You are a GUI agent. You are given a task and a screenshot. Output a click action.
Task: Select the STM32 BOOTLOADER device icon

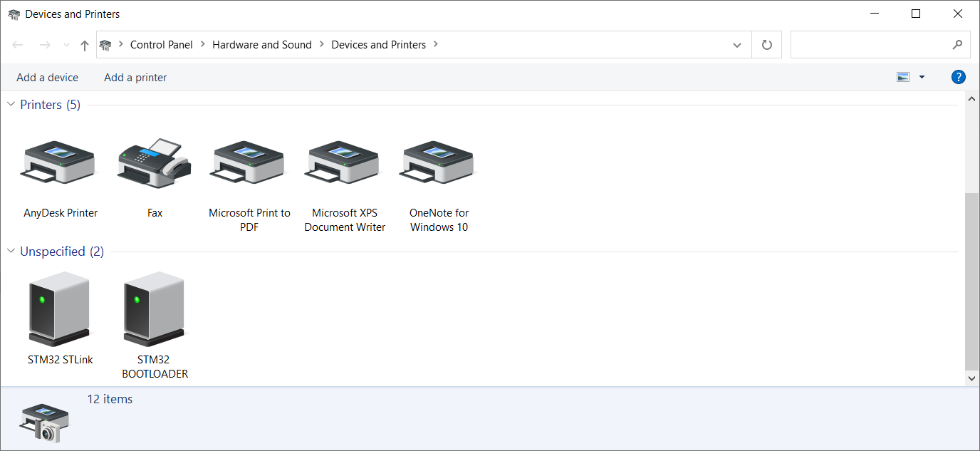click(155, 309)
